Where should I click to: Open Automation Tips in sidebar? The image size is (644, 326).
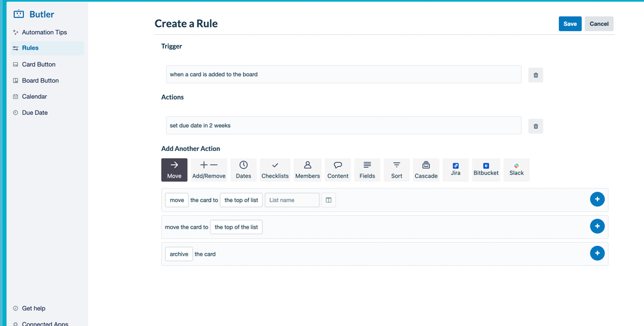click(44, 32)
